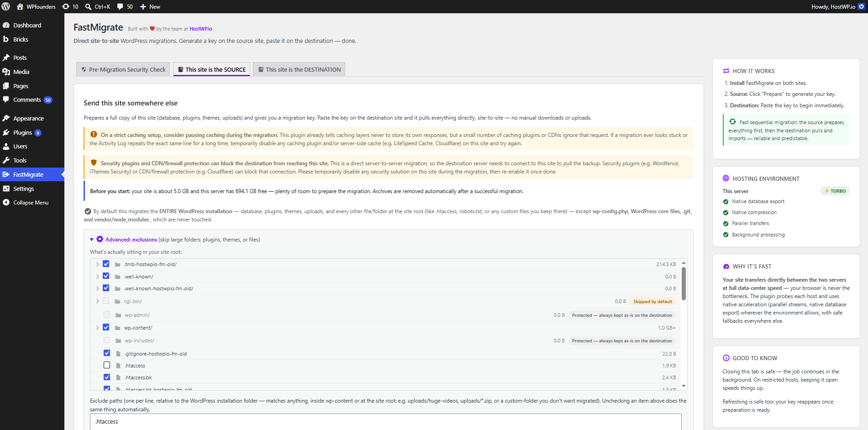Click the file list scrollbar thumb
The width and height of the screenshot is (868, 430).
point(684,283)
